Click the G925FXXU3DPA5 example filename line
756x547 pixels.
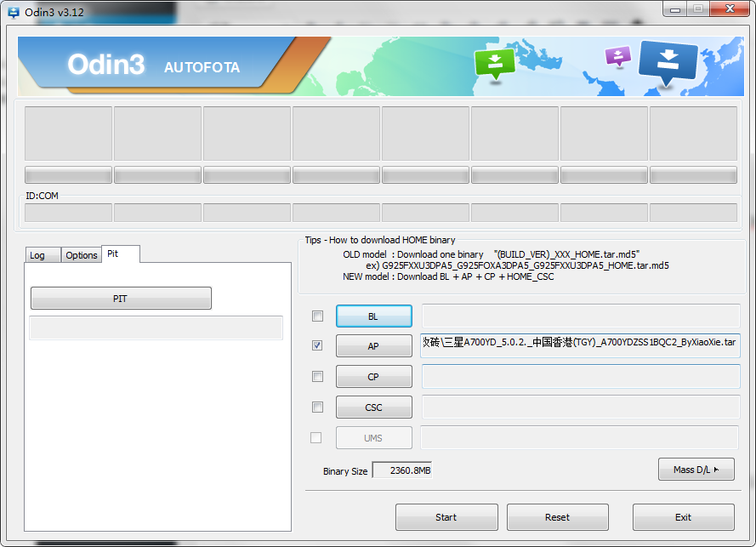[x=517, y=265]
